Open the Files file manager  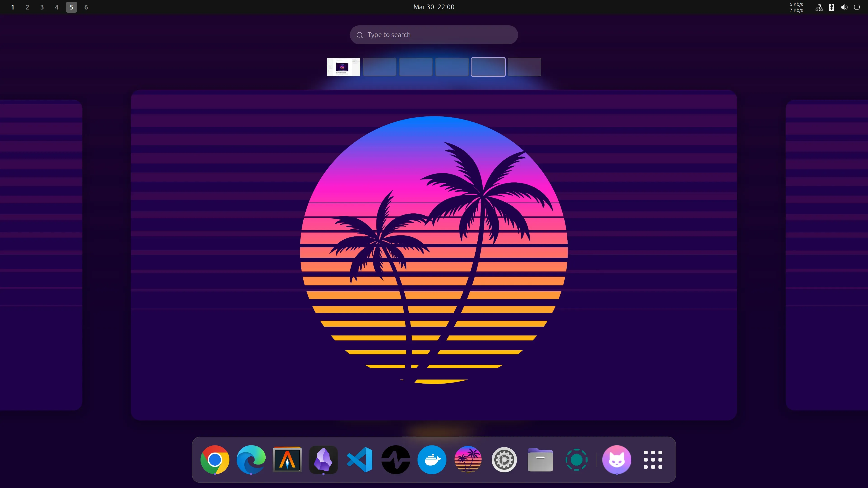540,459
